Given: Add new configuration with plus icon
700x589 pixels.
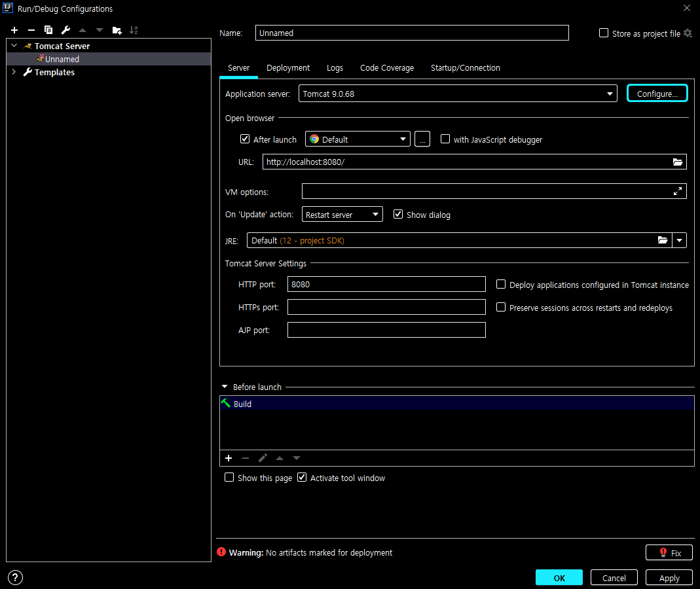Looking at the screenshot, I should click(x=14, y=30).
